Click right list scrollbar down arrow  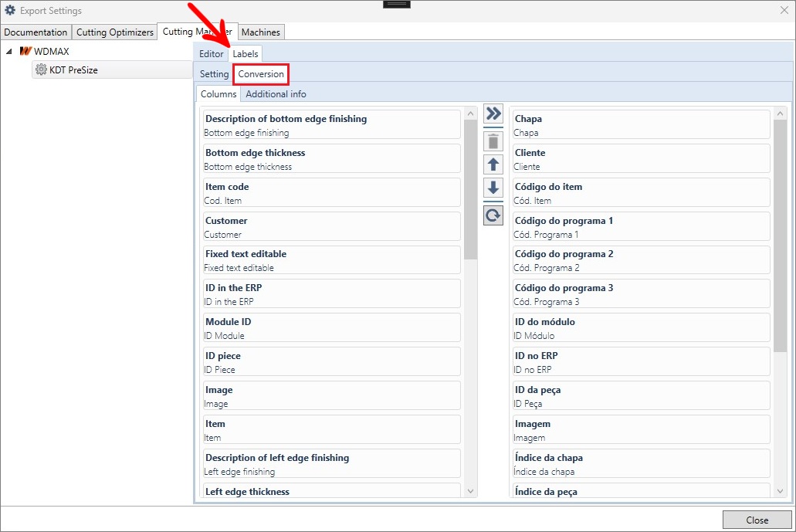781,491
